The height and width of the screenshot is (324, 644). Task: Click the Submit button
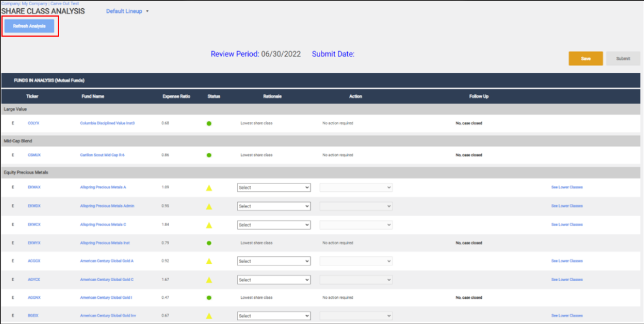click(623, 59)
